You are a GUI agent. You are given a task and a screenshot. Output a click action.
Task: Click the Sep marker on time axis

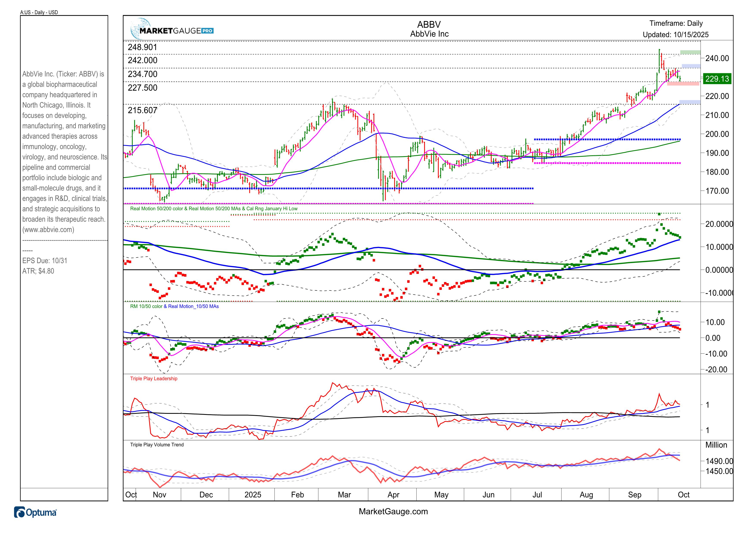click(634, 494)
